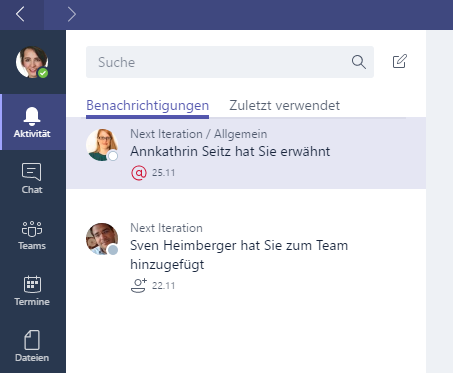
Task: Switch to the Zuletzt verwendet tab
Action: (284, 106)
